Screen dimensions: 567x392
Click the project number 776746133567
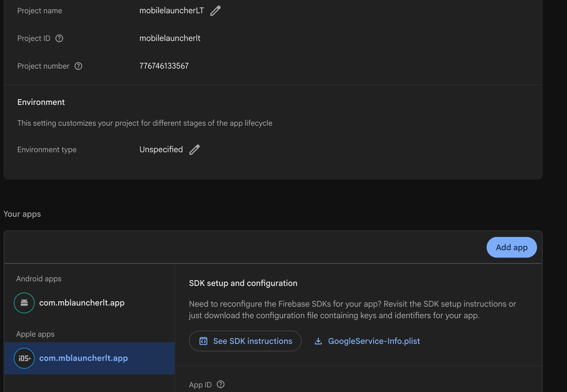point(164,66)
